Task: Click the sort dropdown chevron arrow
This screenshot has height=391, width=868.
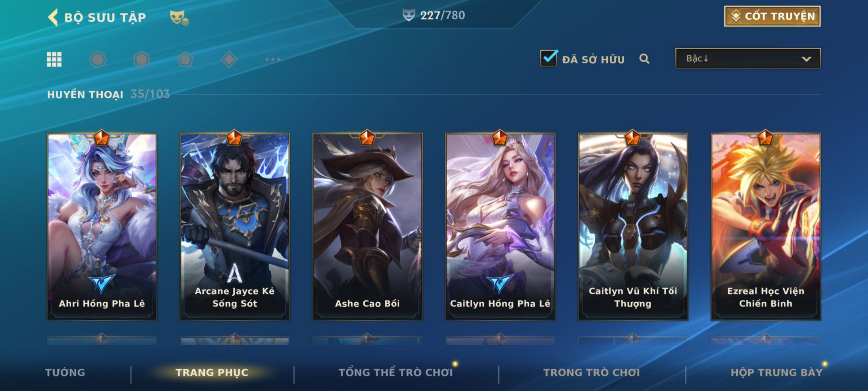Action: [806, 59]
